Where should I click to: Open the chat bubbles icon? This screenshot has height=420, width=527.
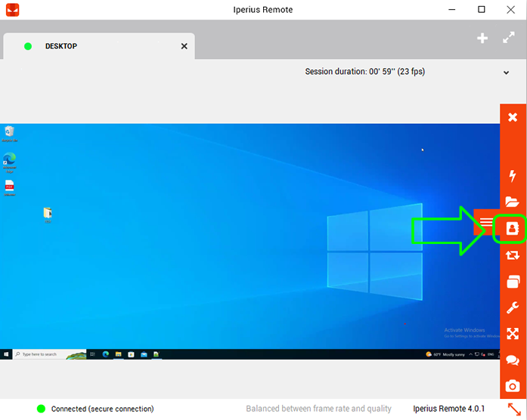click(x=513, y=360)
